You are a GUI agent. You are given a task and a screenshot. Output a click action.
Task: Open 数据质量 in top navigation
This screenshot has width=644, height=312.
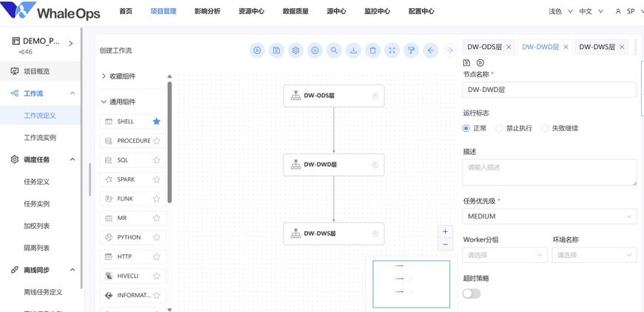[x=295, y=12]
